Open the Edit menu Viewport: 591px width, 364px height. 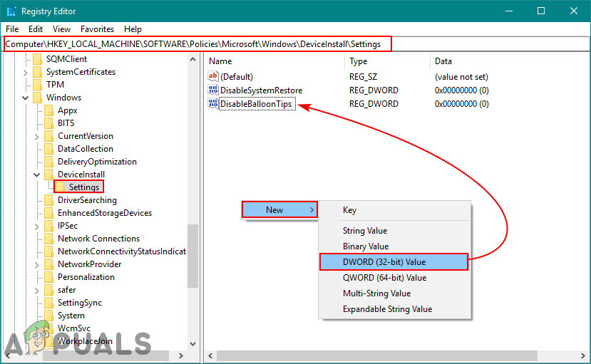pyautogui.click(x=36, y=29)
